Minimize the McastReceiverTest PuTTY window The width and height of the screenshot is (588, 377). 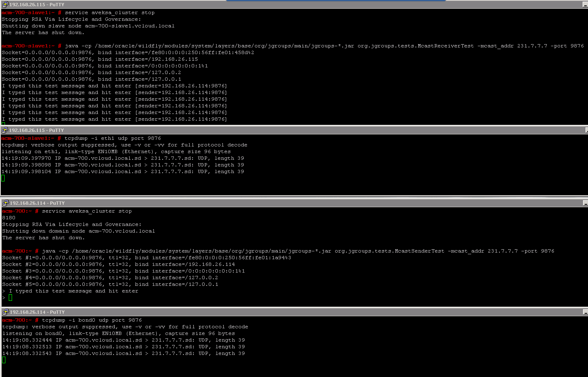tap(585, 5)
